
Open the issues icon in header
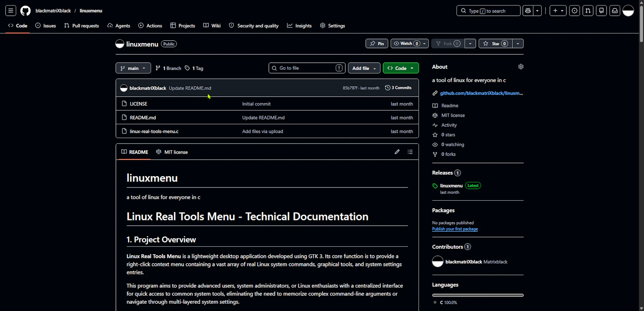click(575, 11)
